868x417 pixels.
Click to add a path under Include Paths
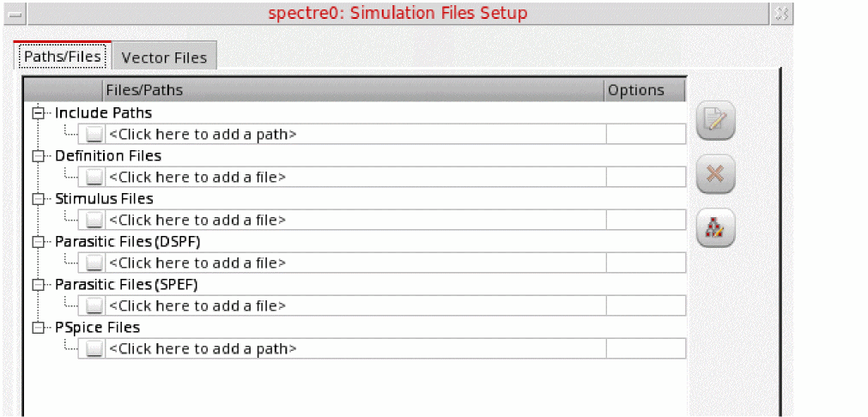(203, 134)
